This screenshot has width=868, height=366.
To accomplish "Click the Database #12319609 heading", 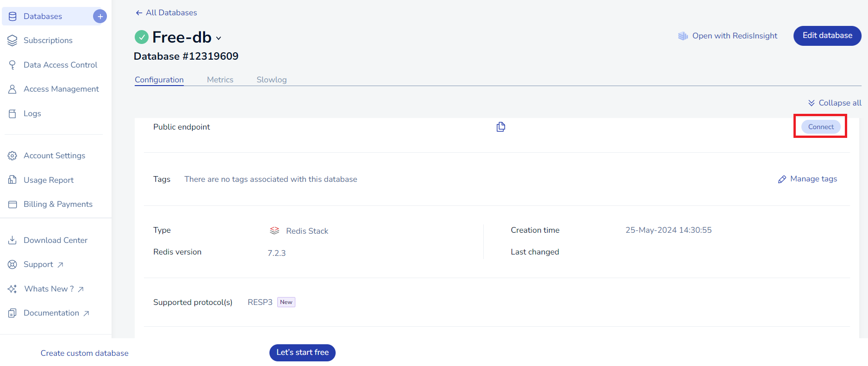I will tap(186, 56).
